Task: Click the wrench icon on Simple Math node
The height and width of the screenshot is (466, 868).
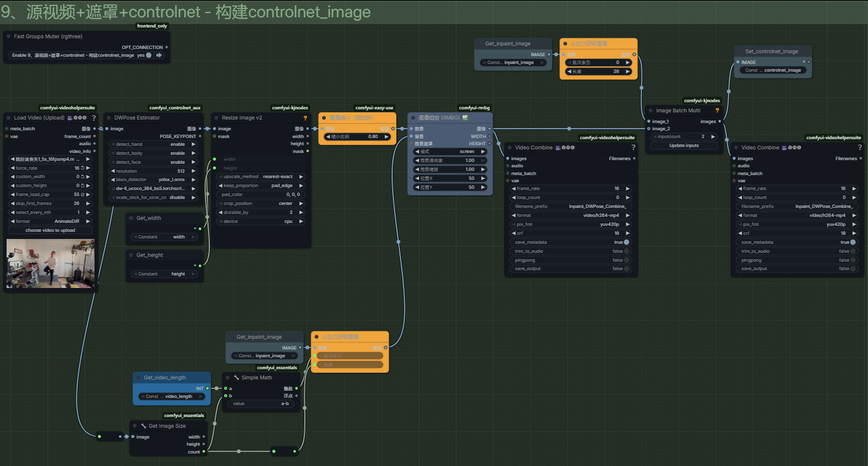Action: [236, 378]
